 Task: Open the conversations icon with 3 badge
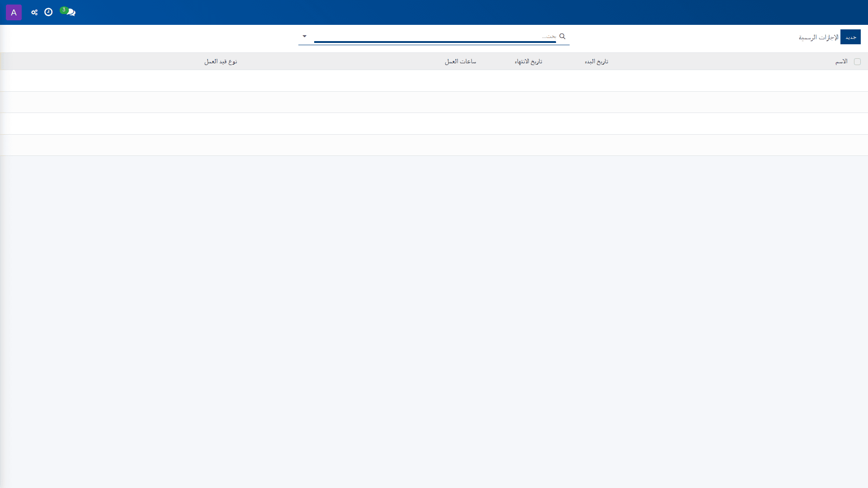pos(68,12)
